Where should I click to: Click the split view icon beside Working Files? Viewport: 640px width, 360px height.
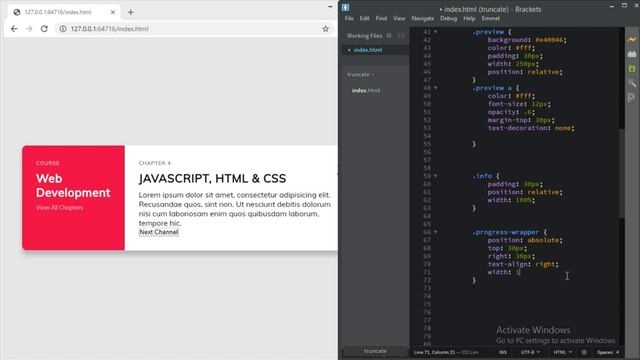pos(401,36)
